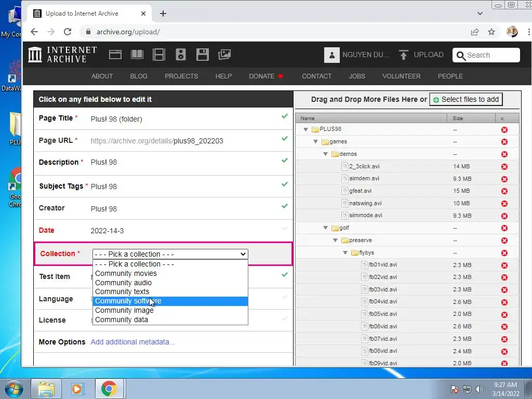Remove fb01vid.avi with its red X
This screenshot has height=399, width=532.
(x=504, y=265)
